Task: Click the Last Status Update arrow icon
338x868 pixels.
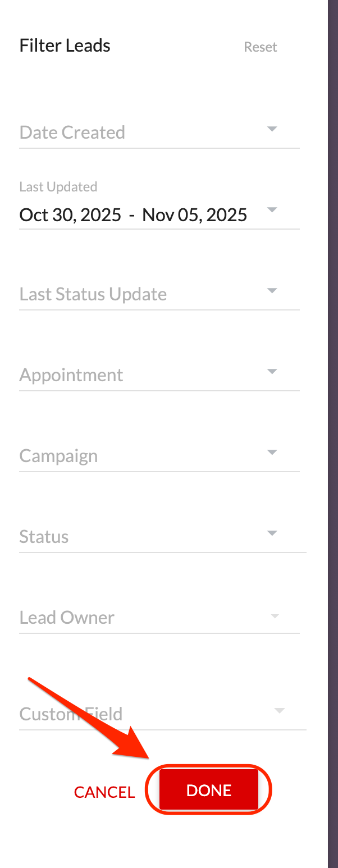Action: [272, 291]
